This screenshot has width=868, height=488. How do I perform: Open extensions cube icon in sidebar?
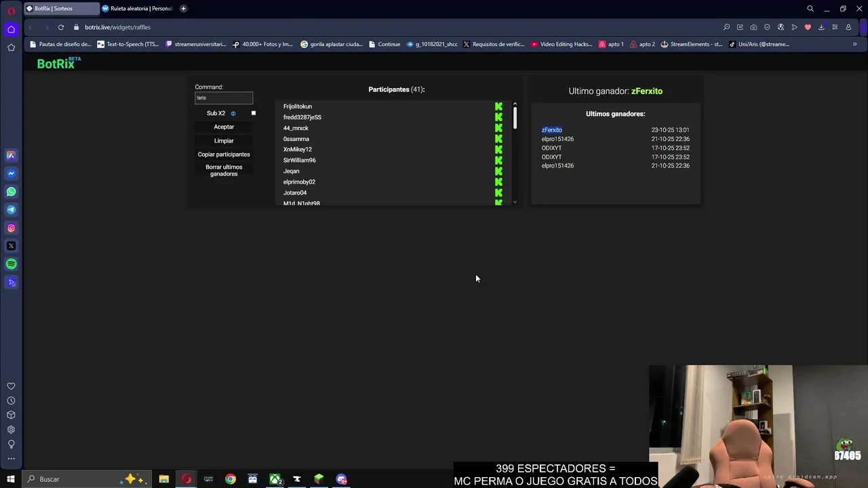(11, 415)
